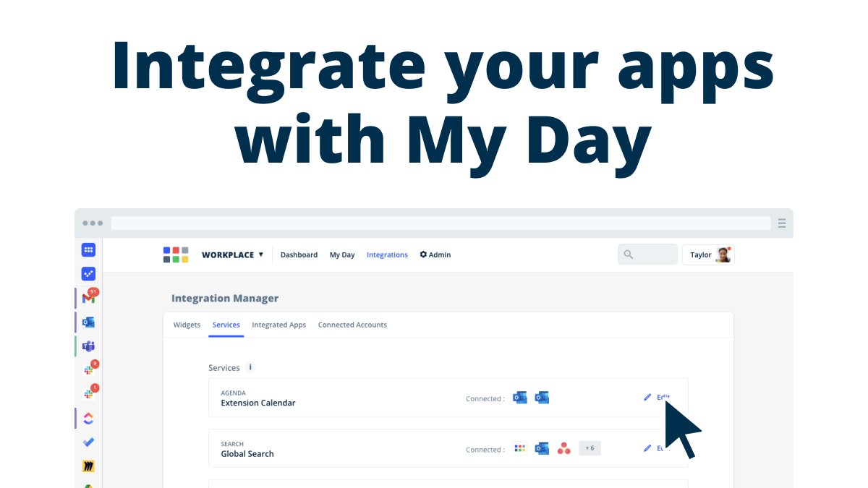868x488 pixels.
Task: Click the Asana icon under Global Search connections
Action: coord(563,448)
